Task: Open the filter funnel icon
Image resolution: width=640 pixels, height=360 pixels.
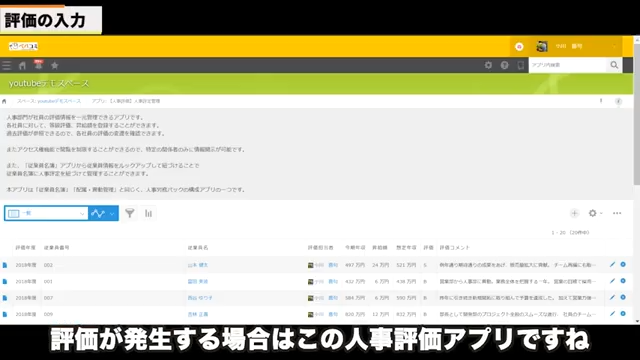Action: [x=130, y=213]
